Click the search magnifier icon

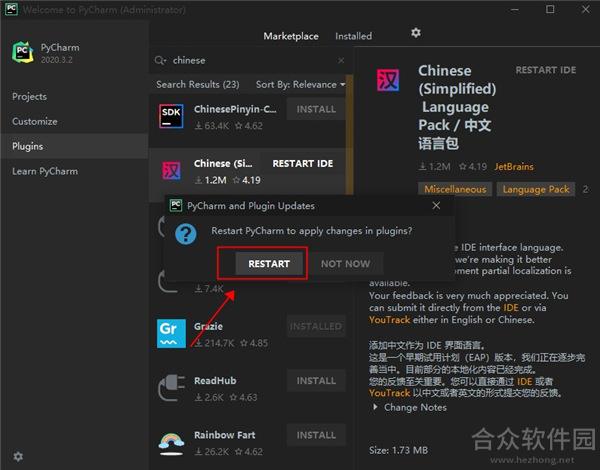(160, 60)
